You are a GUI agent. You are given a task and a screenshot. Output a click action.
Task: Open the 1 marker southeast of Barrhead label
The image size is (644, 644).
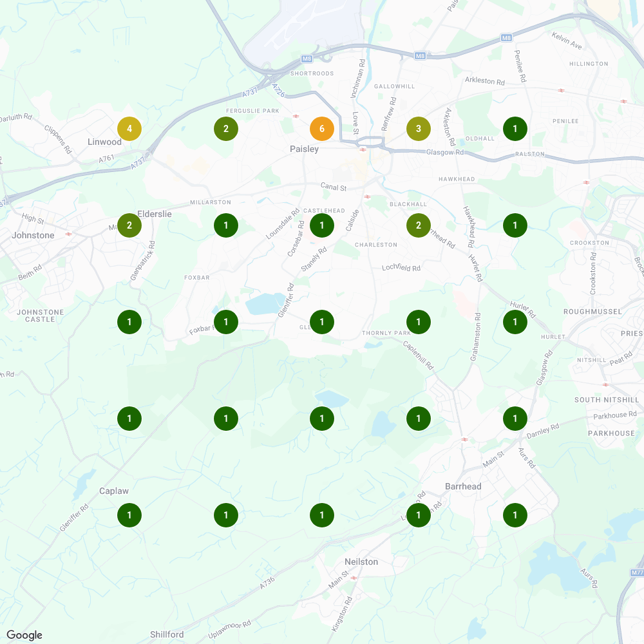(515, 515)
